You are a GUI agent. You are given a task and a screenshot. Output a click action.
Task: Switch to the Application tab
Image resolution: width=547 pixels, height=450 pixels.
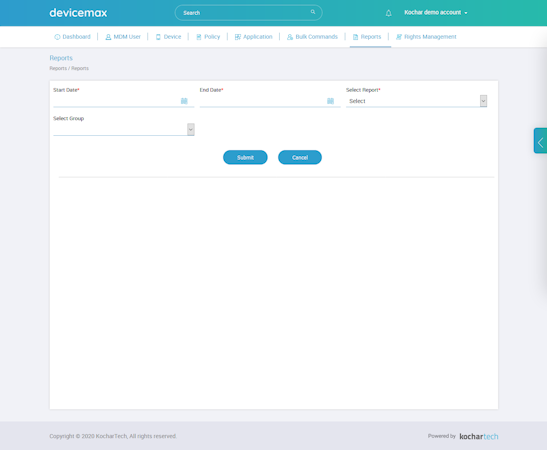click(x=253, y=37)
